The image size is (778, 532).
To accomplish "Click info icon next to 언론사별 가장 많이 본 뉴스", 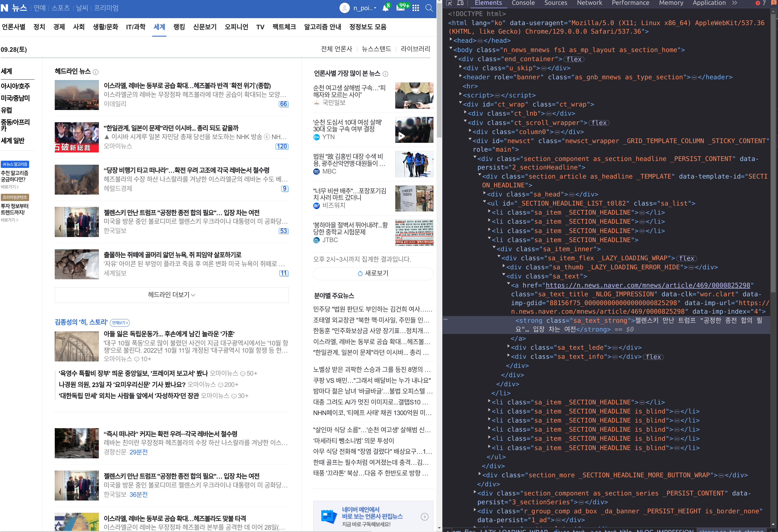I will [x=385, y=74].
